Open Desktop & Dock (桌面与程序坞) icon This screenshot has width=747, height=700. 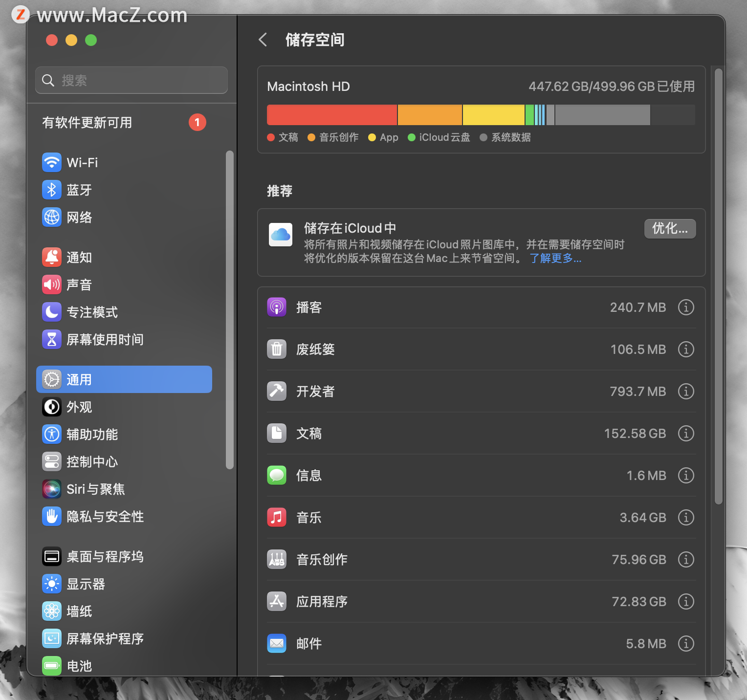51,557
